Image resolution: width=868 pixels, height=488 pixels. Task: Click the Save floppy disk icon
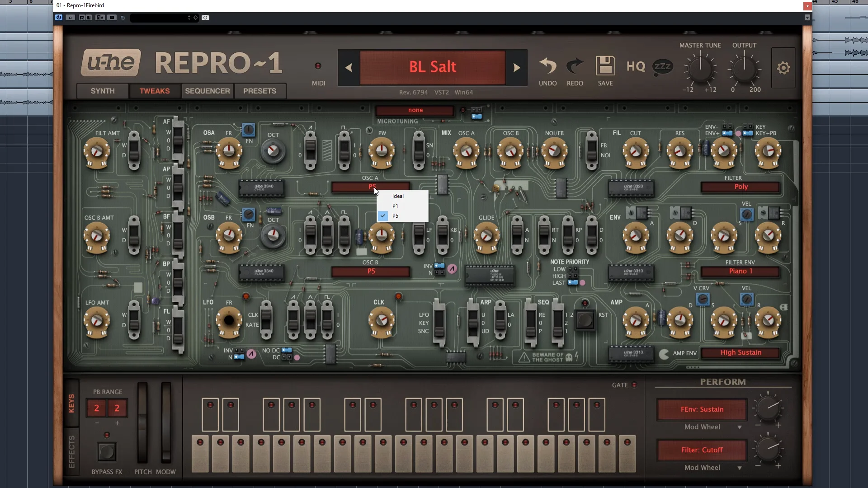pyautogui.click(x=605, y=66)
